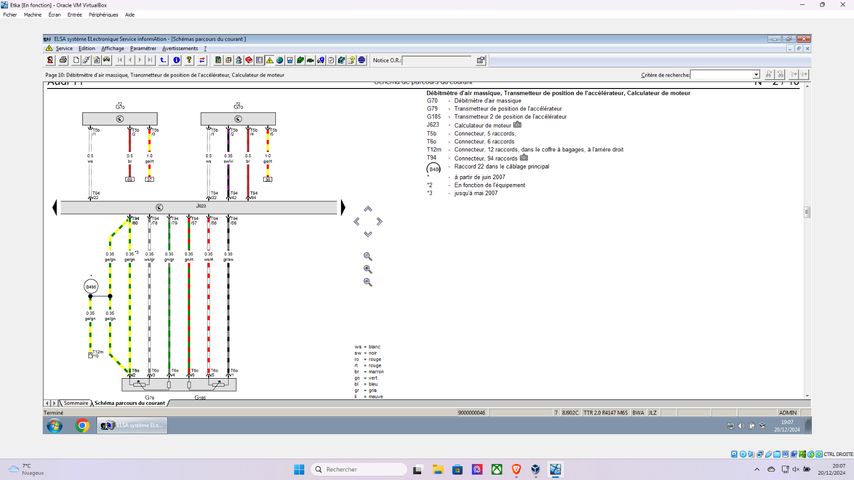Click the globe icon in the ELSA toolbar
Screen dimensions: 854x480
(x=279, y=60)
